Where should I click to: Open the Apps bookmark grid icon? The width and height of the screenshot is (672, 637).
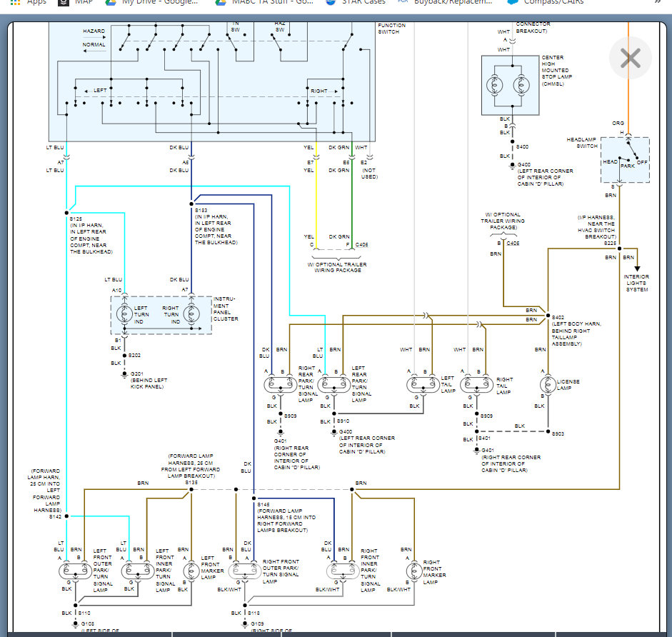pyautogui.click(x=16, y=2)
